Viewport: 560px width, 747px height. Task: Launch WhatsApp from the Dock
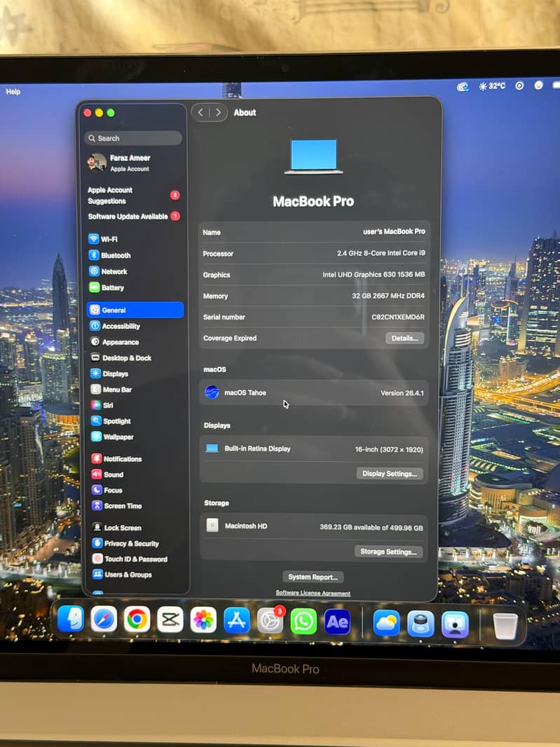(x=303, y=622)
